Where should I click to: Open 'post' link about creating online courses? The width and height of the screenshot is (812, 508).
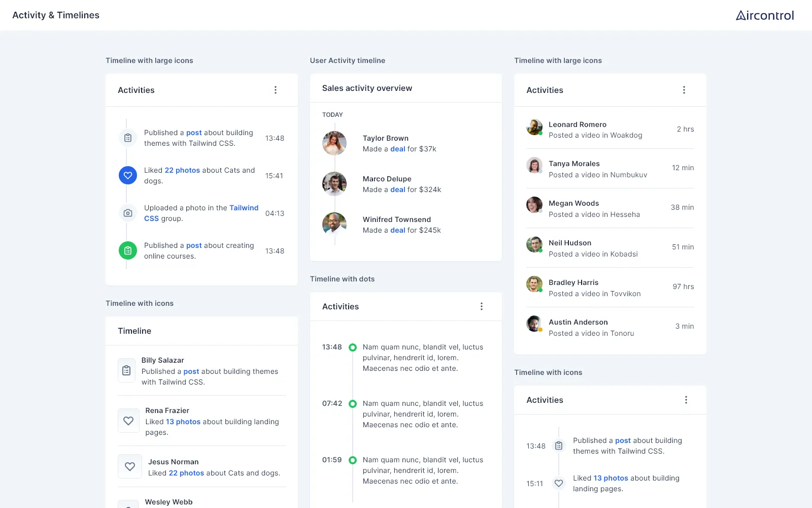coord(194,245)
